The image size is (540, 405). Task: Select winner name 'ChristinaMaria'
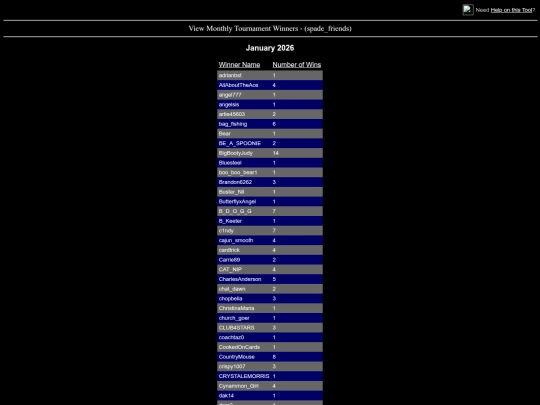(x=237, y=308)
